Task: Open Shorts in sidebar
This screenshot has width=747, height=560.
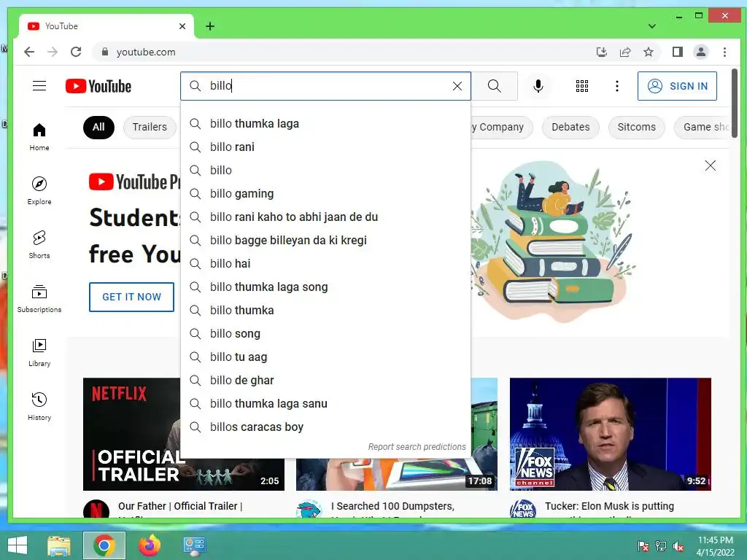Action: [39, 244]
